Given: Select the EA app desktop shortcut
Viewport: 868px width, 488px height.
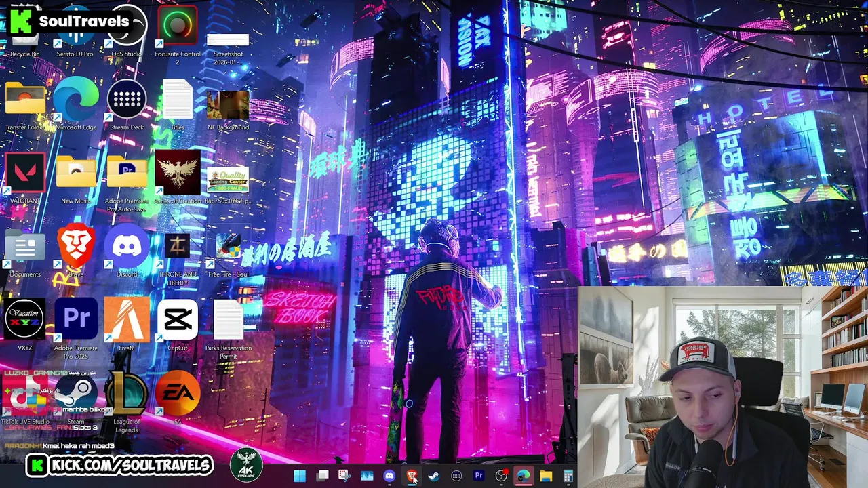Looking at the screenshot, I should [x=178, y=397].
